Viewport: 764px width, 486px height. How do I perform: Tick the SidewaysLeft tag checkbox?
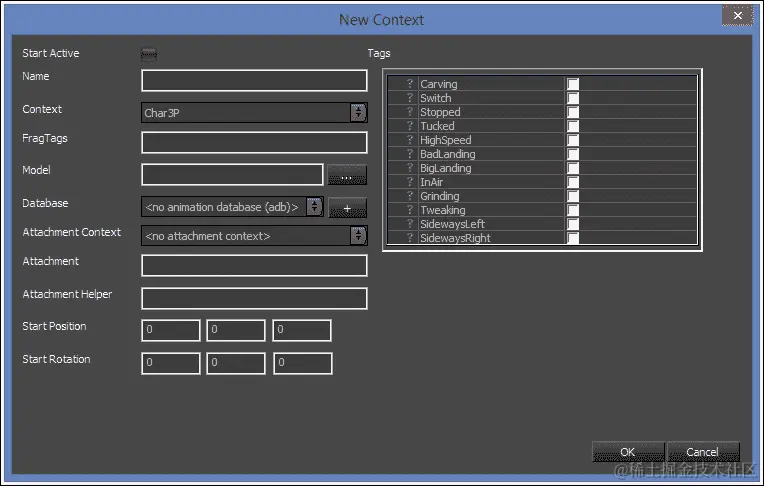[x=573, y=224]
